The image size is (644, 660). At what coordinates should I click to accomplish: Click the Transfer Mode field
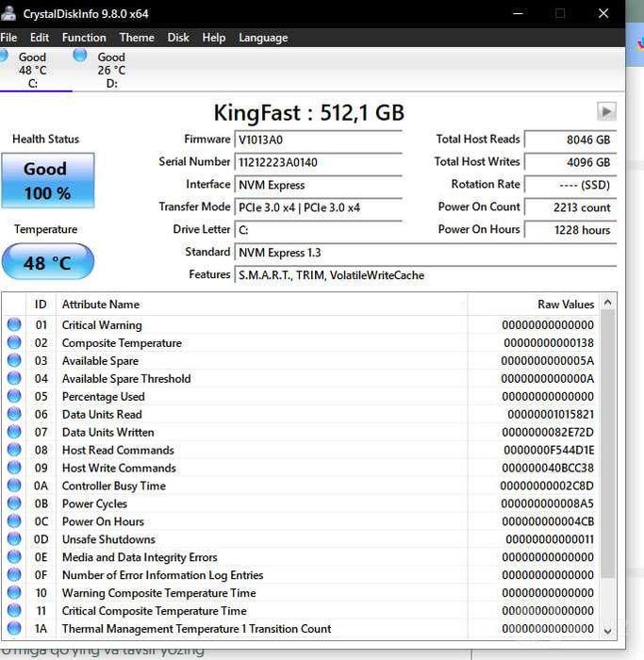coord(318,207)
